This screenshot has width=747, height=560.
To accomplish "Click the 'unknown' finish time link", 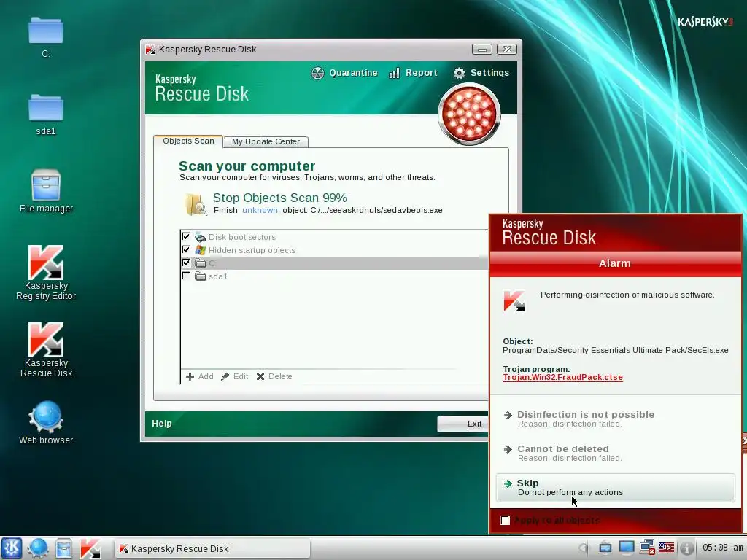I will pyautogui.click(x=260, y=210).
